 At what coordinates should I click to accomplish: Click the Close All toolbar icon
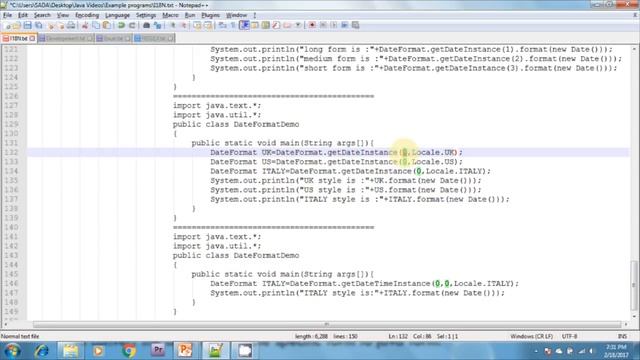tap(61, 25)
